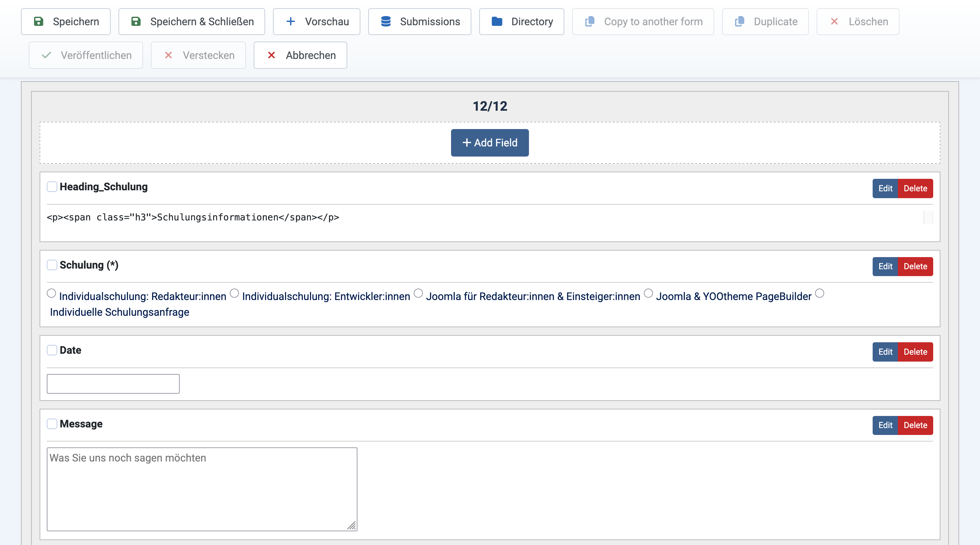Screen dimensions: 980x545
Task: Click the Speichern & Schließen disk icon
Action: click(136, 21)
